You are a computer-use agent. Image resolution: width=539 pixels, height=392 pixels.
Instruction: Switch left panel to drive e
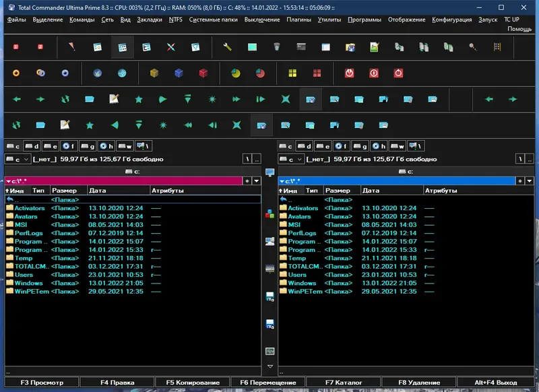51,146
